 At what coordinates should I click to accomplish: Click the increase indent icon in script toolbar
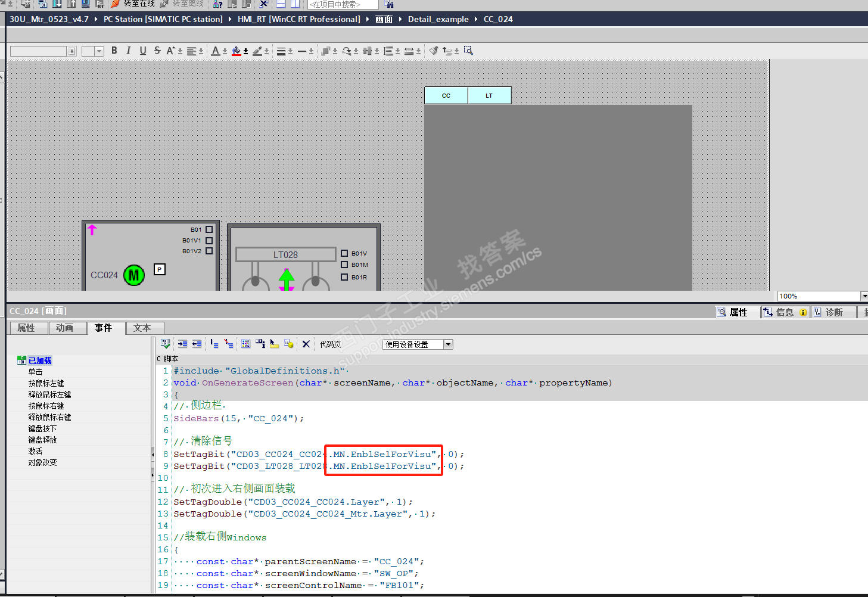182,344
